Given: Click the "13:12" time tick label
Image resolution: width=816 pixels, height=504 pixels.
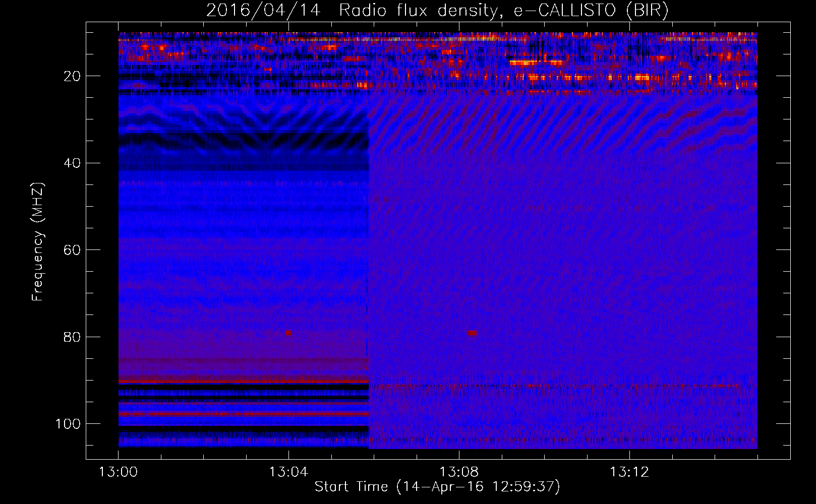Looking at the screenshot, I should pos(629,472).
